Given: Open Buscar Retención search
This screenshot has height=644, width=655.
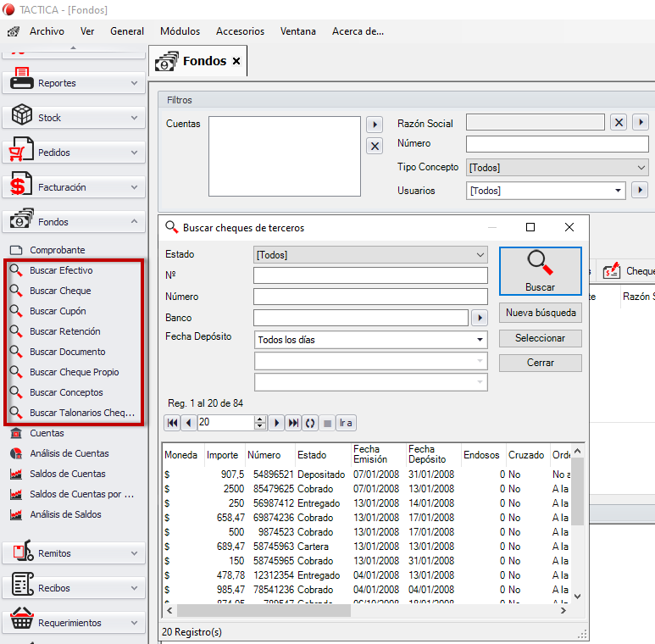Looking at the screenshot, I should coord(64,331).
